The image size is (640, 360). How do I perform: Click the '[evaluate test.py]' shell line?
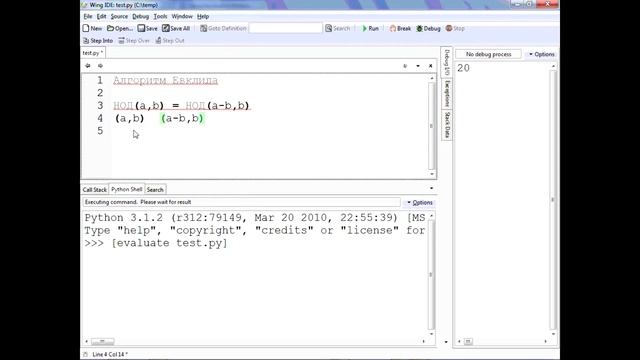[169, 243]
